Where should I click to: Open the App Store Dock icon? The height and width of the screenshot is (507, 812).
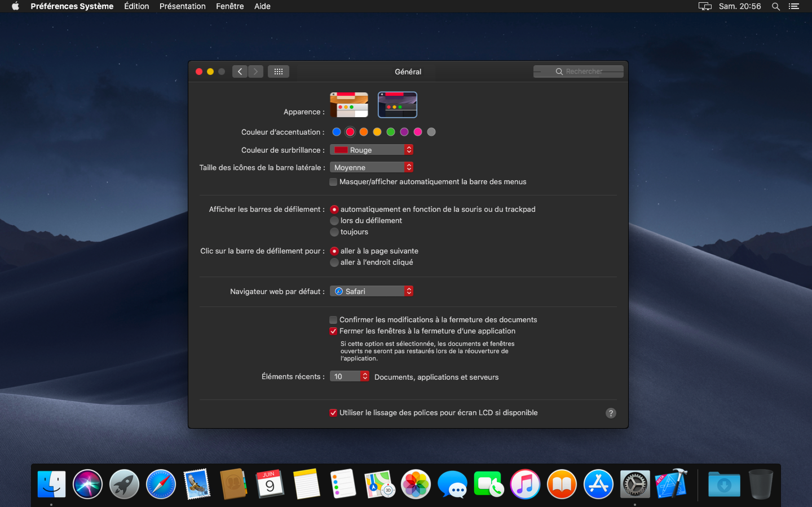[x=598, y=484]
